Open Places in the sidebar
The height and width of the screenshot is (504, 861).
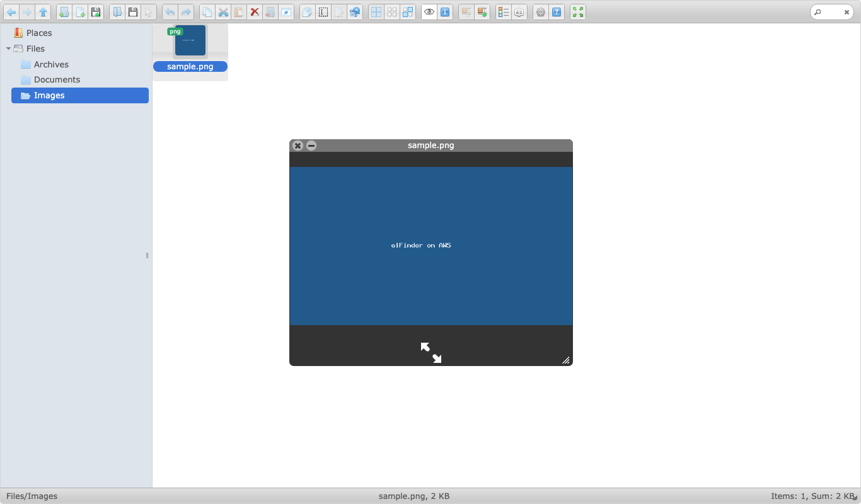coord(39,33)
